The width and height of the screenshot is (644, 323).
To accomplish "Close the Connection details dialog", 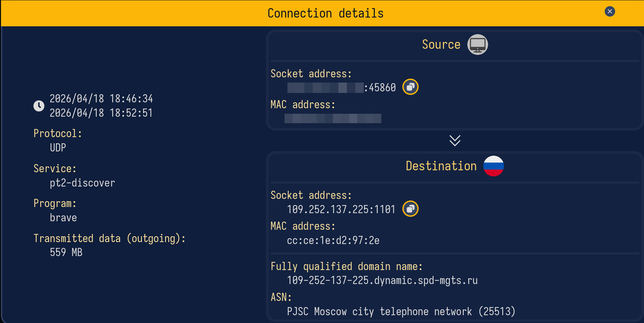I will pyautogui.click(x=610, y=12).
